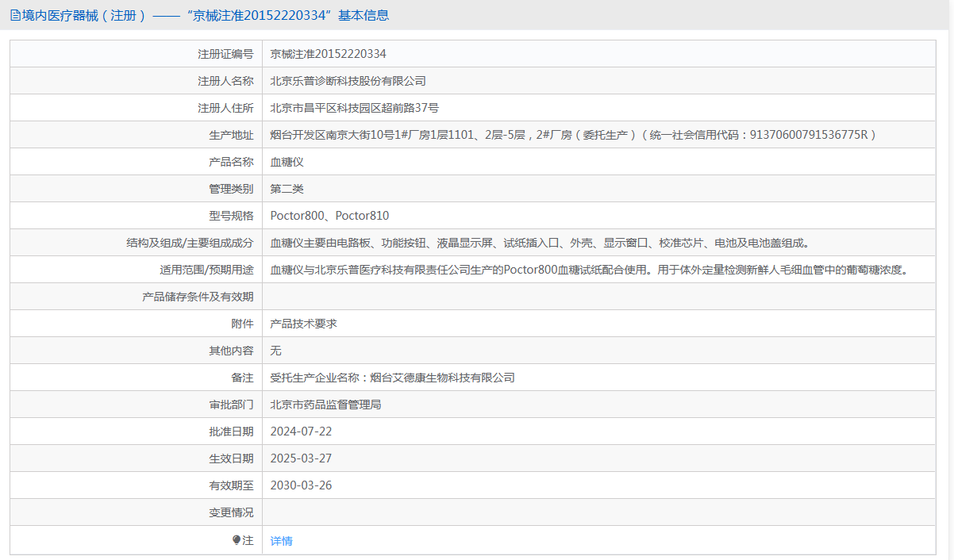Click the 附件 row label
The width and height of the screenshot is (954, 560).
[242, 324]
